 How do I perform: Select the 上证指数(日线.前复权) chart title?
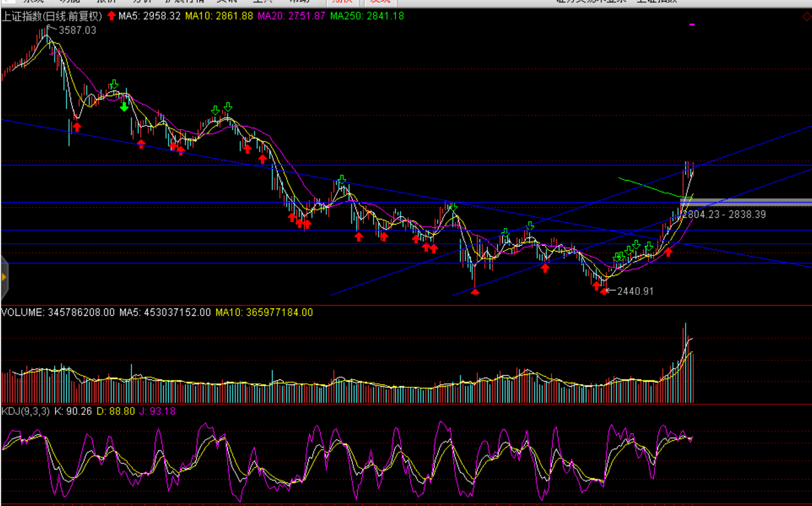click(x=52, y=16)
